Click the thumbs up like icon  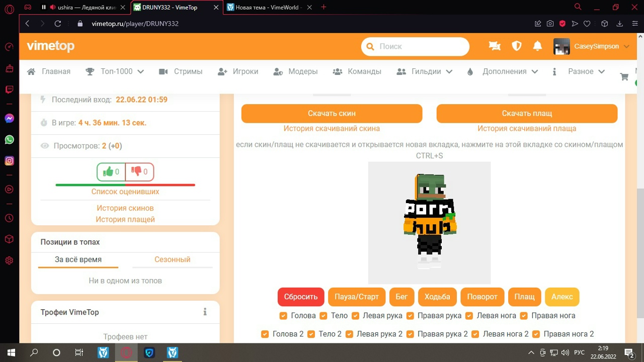[x=108, y=172]
